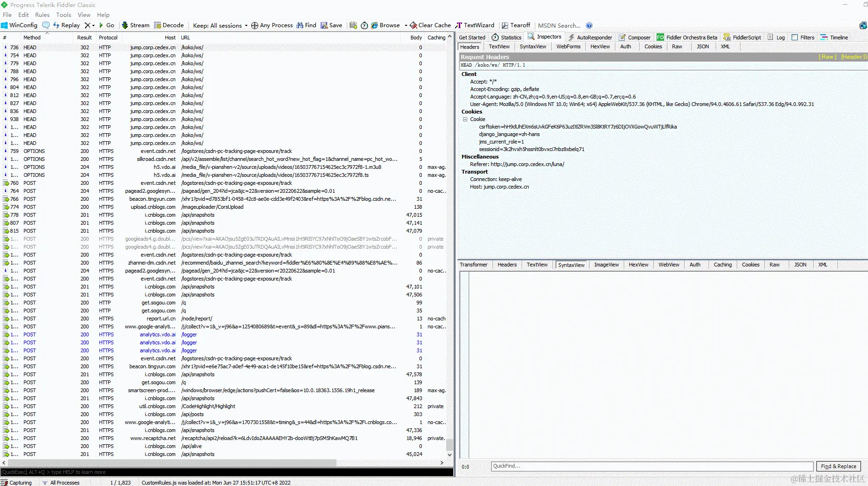Clear Cache via toolbar icon

click(430, 25)
